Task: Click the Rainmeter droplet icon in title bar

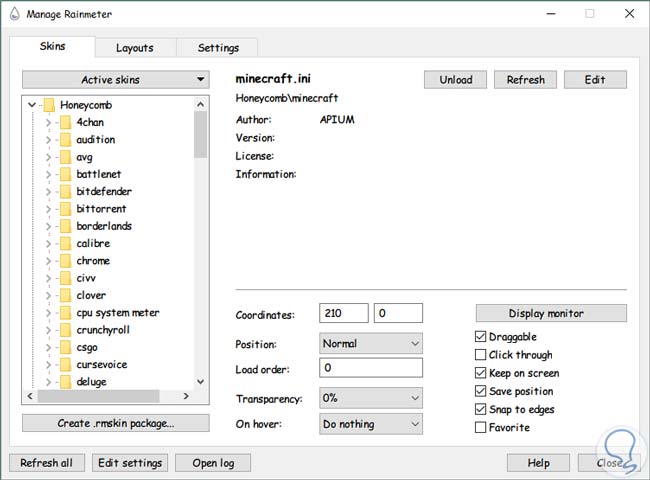Action: tap(12, 13)
